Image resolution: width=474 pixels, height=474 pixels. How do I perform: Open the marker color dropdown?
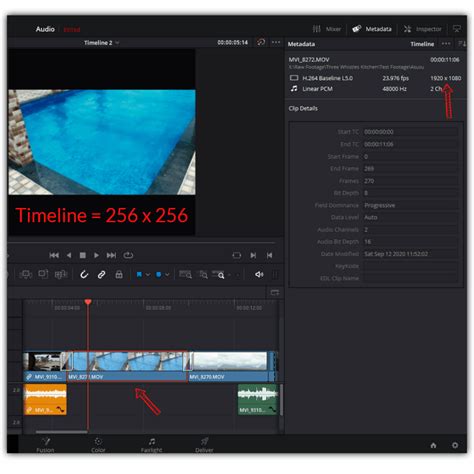(x=167, y=275)
